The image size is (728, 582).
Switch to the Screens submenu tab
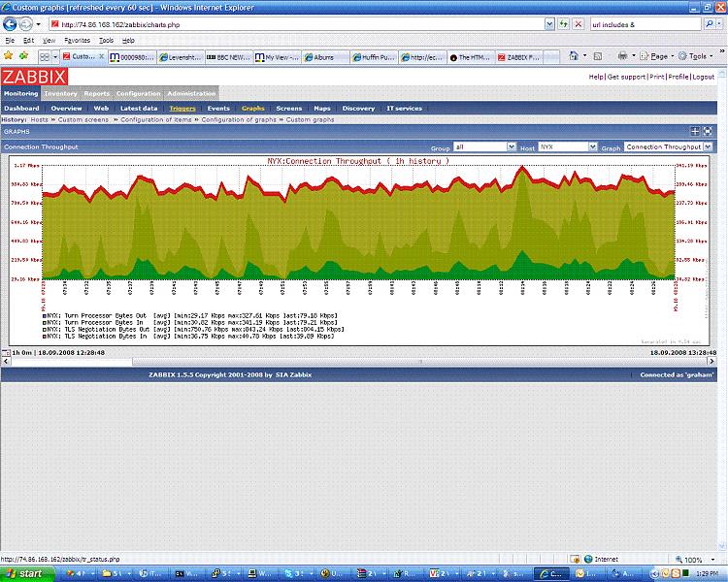pos(288,109)
